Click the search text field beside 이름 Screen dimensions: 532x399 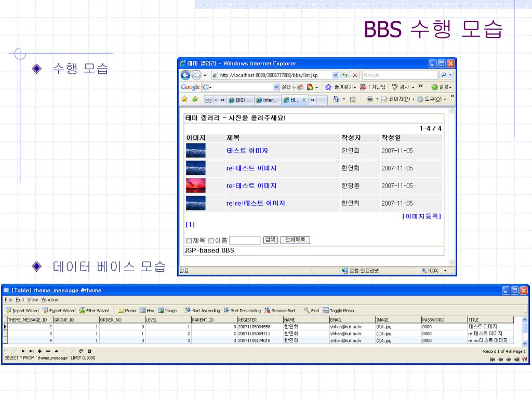click(x=245, y=241)
